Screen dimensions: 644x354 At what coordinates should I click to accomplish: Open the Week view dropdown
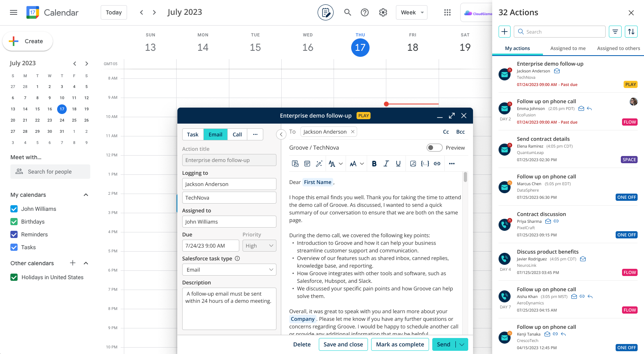point(411,12)
